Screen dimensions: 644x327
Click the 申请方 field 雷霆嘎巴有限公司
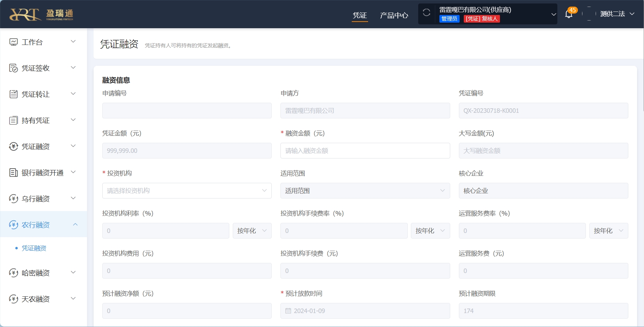tap(365, 110)
